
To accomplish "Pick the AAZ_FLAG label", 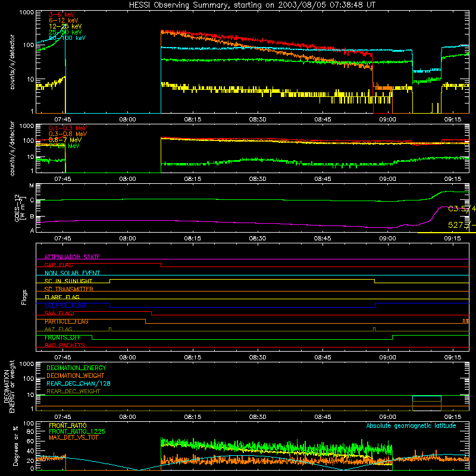I will tap(58, 329).
